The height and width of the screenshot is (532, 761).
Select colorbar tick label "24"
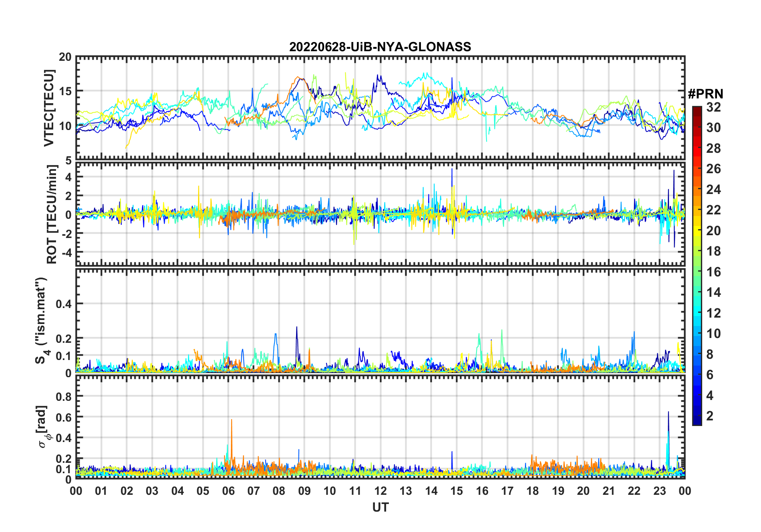tap(713, 190)
